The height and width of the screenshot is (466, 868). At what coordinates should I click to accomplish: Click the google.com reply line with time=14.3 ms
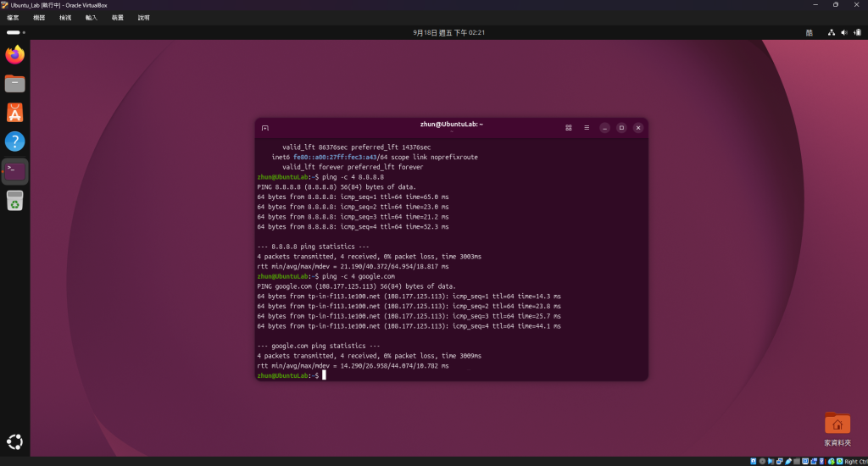[409, 296]
